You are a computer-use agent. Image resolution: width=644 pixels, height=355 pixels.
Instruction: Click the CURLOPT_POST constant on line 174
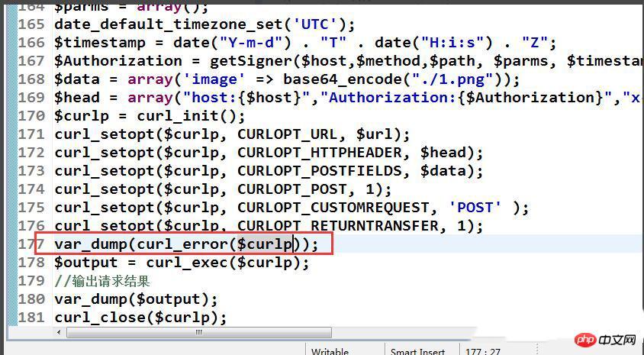pos(291,189)
